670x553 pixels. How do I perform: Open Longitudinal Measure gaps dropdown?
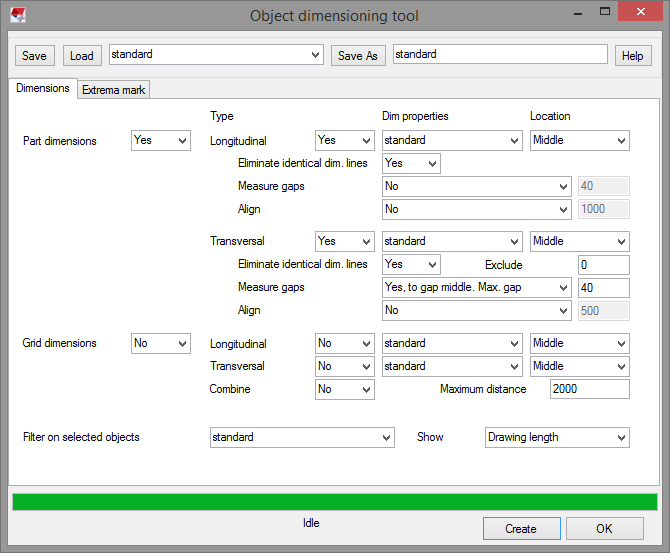pyautogui.click(x=476, y=187)
